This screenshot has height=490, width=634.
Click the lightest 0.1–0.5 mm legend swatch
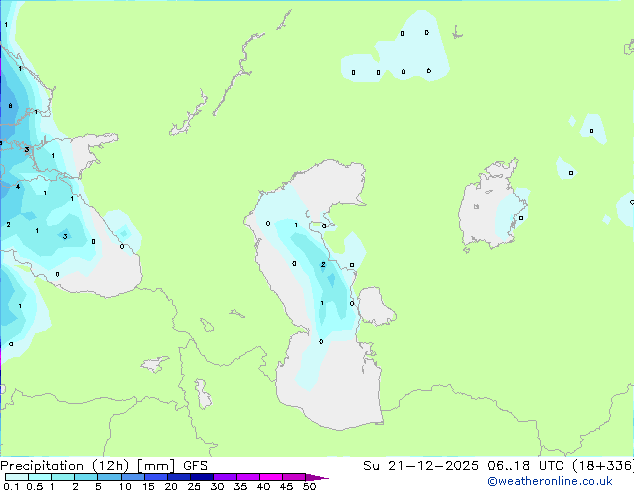tap(17, 477)
